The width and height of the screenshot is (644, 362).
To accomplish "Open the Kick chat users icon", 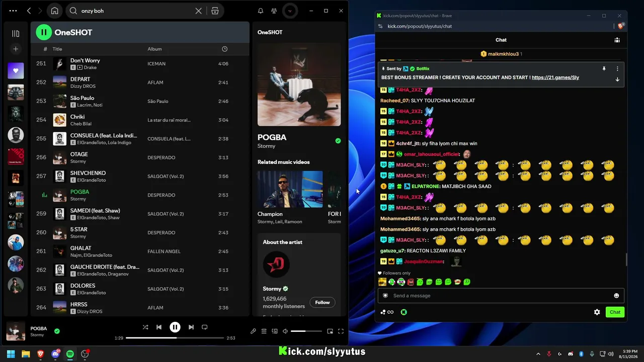I will click(617, 40).
